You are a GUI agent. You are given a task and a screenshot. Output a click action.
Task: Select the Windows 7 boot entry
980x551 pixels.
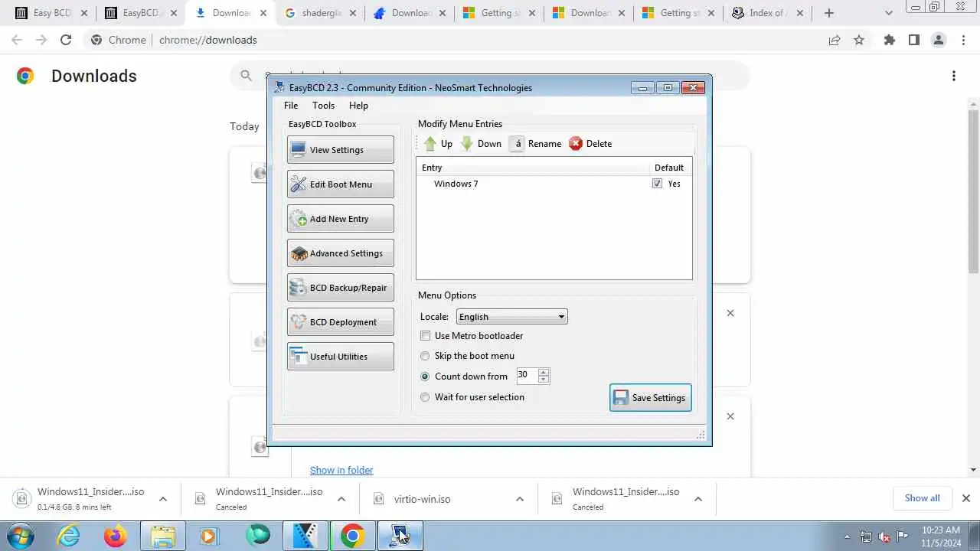tap(456, 184)
